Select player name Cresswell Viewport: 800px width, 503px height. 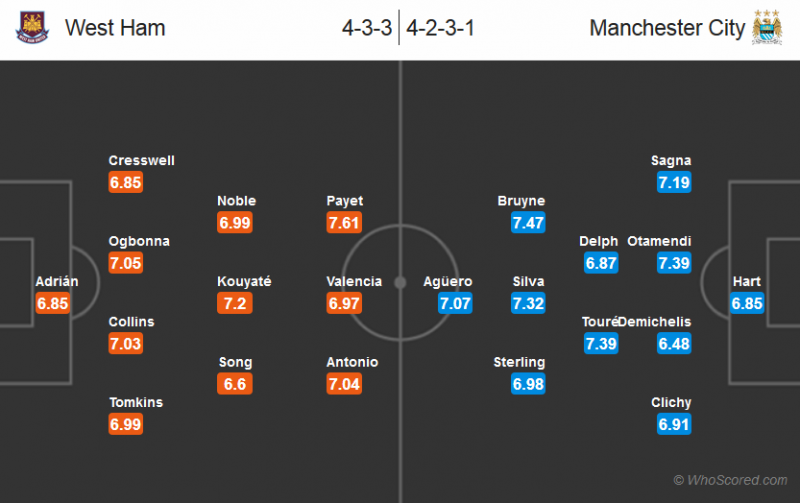pyautogui.click(x=142, y=161)
